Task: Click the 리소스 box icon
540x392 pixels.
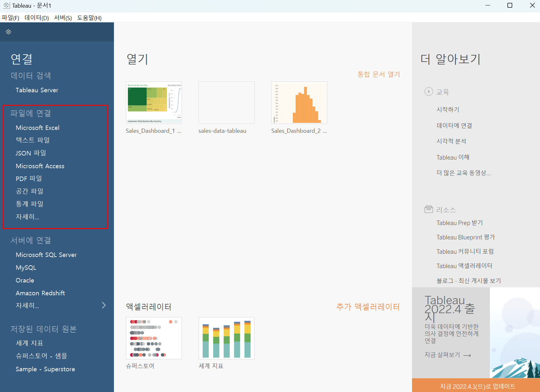Action: point(429,209)
